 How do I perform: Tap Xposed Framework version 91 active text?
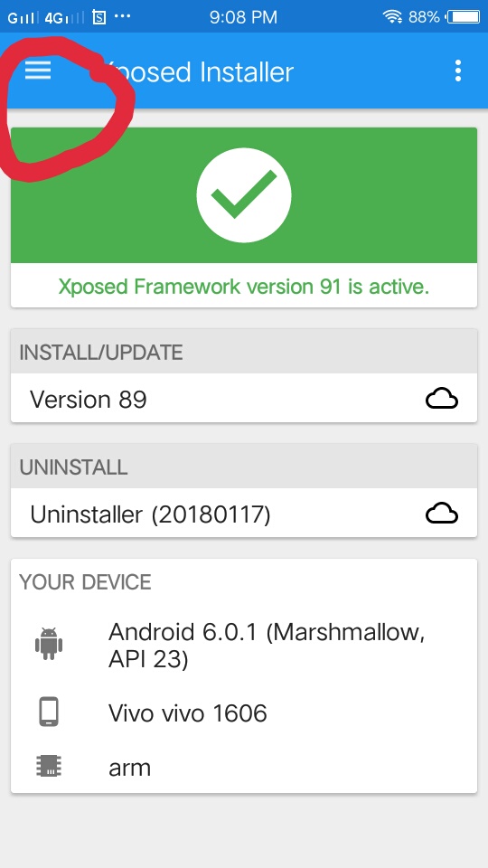pyautogui.click(x=243, y=287)
